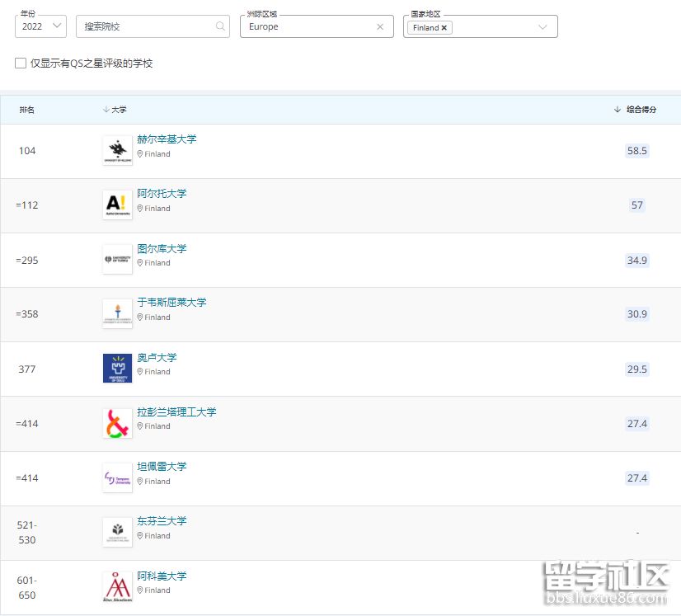
Task: Remove the Finland country tag
Action: point(444,28)
